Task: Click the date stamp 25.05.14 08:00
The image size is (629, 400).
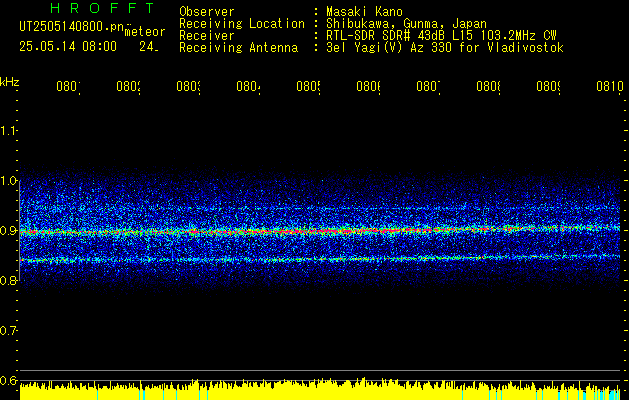Action: pyautogui.click(x=68, y=47)
